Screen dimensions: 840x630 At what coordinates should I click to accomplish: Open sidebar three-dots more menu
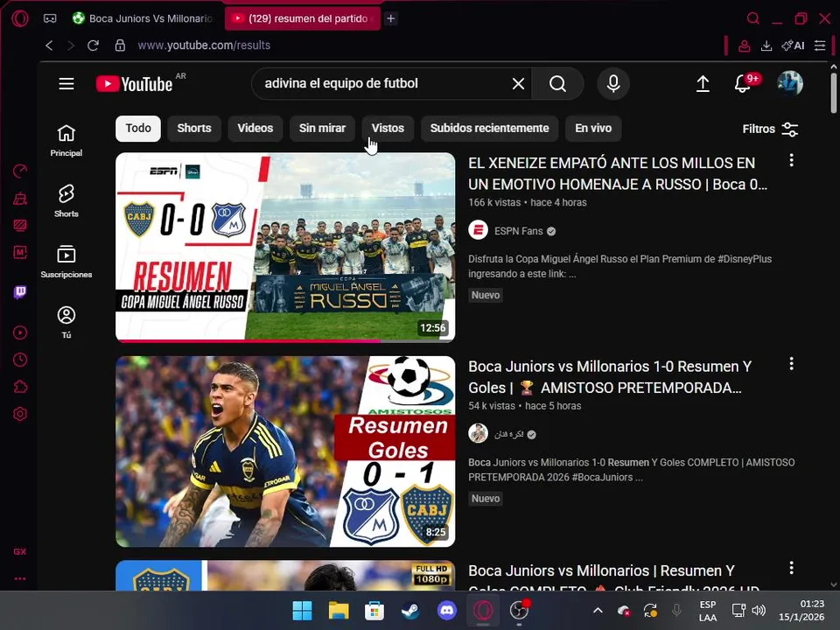(x=20, y=578)
